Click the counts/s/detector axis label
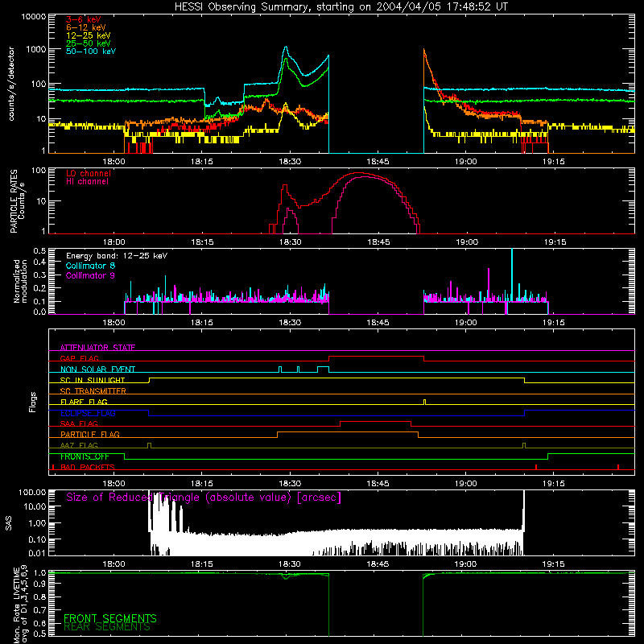The height and width of the screenshot is (644, 644). click(11, 84)
